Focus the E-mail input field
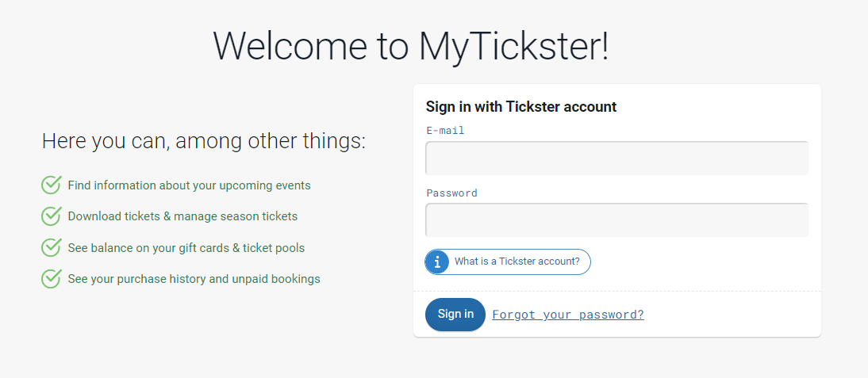Image resolution: width=868 pixels, height=378 pixels. tap(616, 158)
